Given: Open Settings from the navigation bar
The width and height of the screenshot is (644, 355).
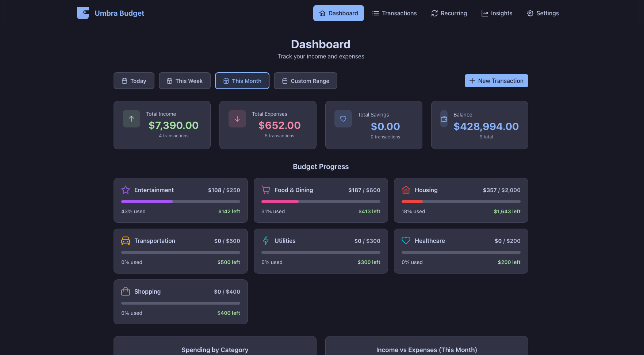Looking at the screenshot, I should coord(543,13).
